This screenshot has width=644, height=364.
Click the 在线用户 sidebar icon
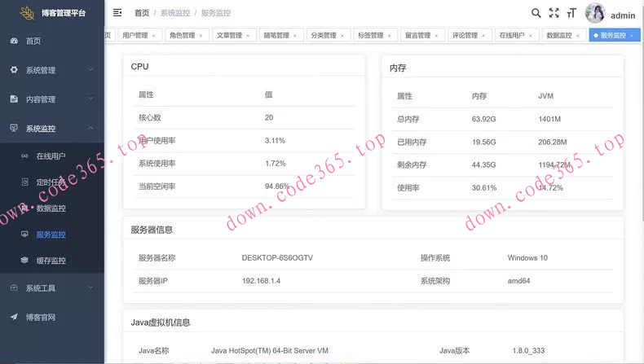tap(24, 156)
